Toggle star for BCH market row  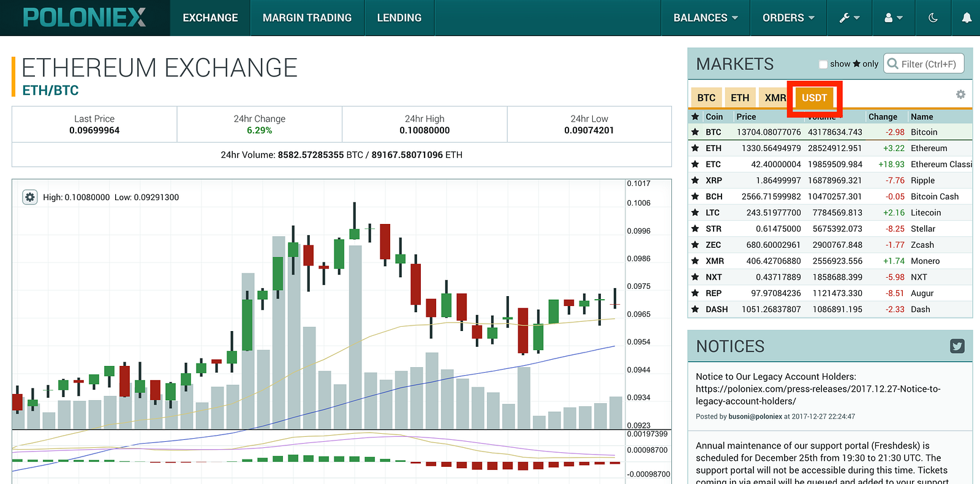click(695, 196)
